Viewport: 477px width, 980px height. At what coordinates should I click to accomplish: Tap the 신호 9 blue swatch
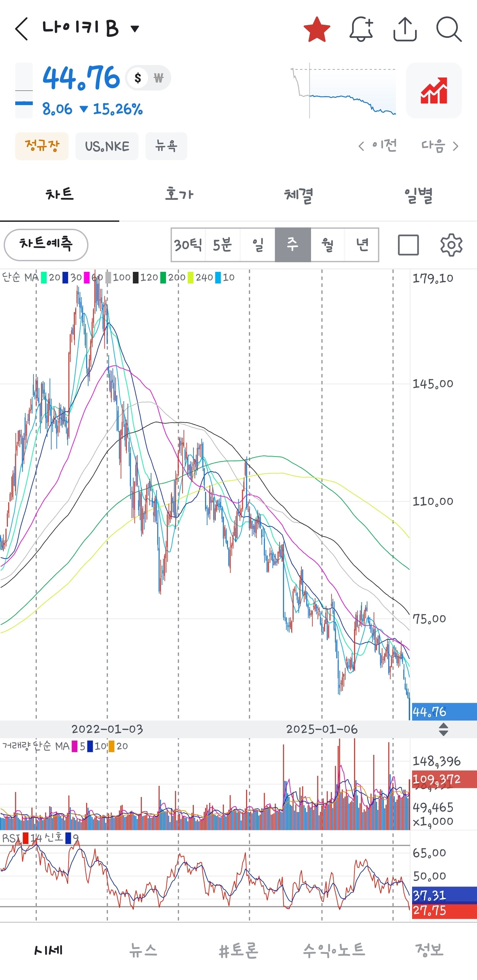tap(68, 838)
